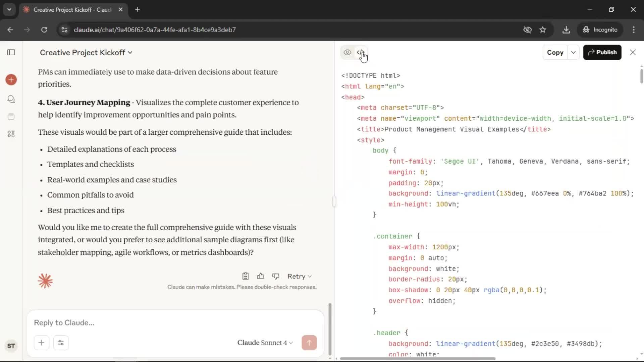644x362 pixels.
Task: Click third-party cookies blocked eye icon
Action: (x=528, y=29)
